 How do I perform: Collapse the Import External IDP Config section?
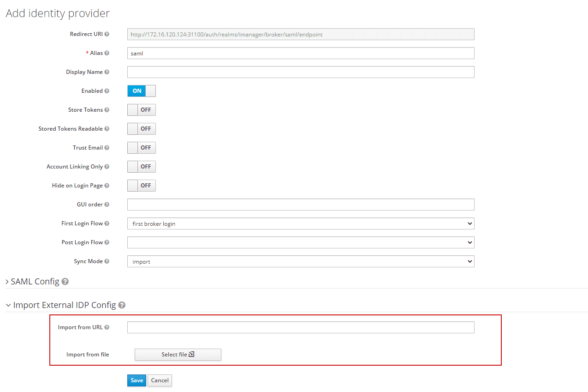pos(60,305)
